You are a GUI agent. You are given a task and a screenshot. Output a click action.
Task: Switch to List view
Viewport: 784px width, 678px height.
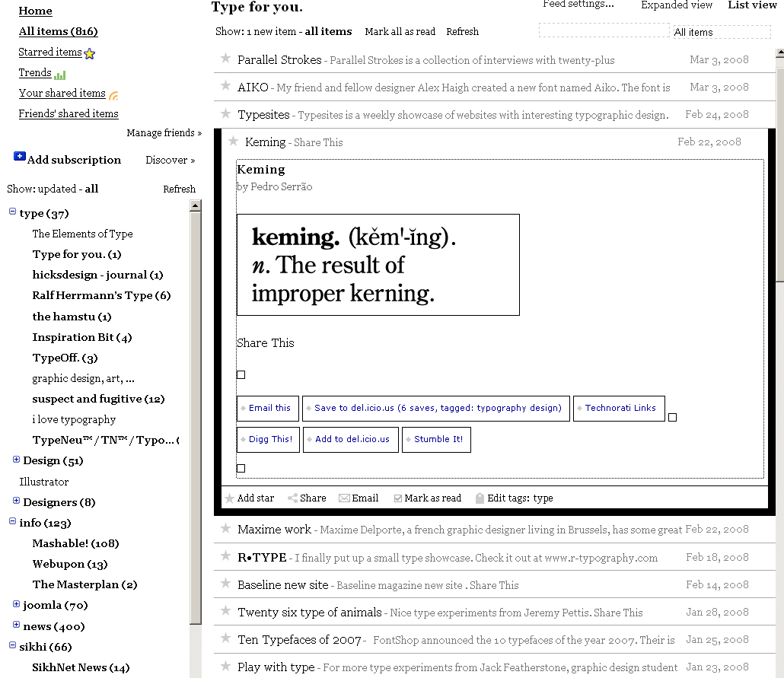pos(751,6)
